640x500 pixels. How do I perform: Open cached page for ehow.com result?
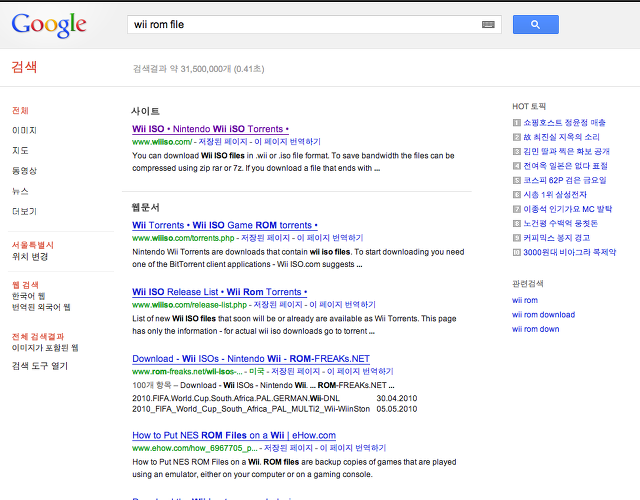[x=288, y=448]
